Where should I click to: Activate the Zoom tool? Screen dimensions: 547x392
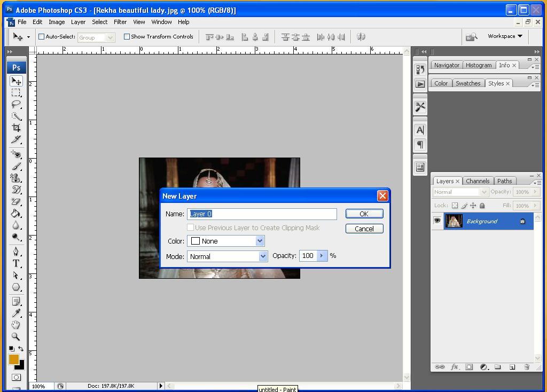(16, 336)
